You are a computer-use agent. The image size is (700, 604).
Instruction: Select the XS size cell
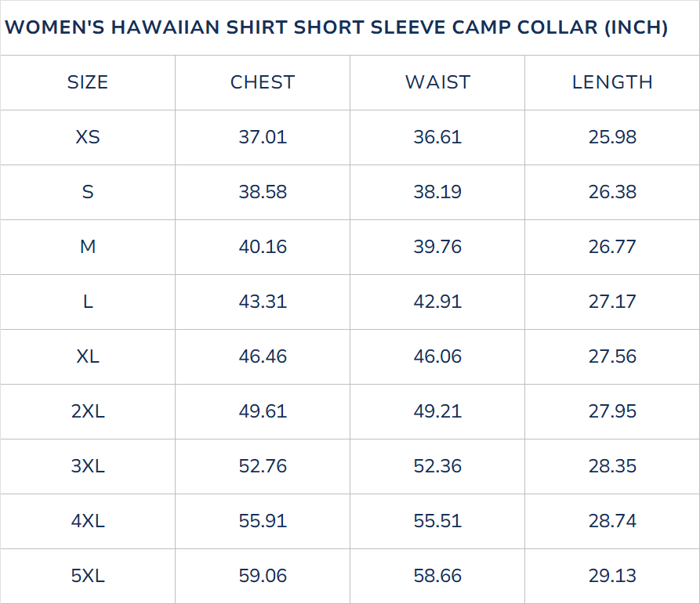coord(88,137)
